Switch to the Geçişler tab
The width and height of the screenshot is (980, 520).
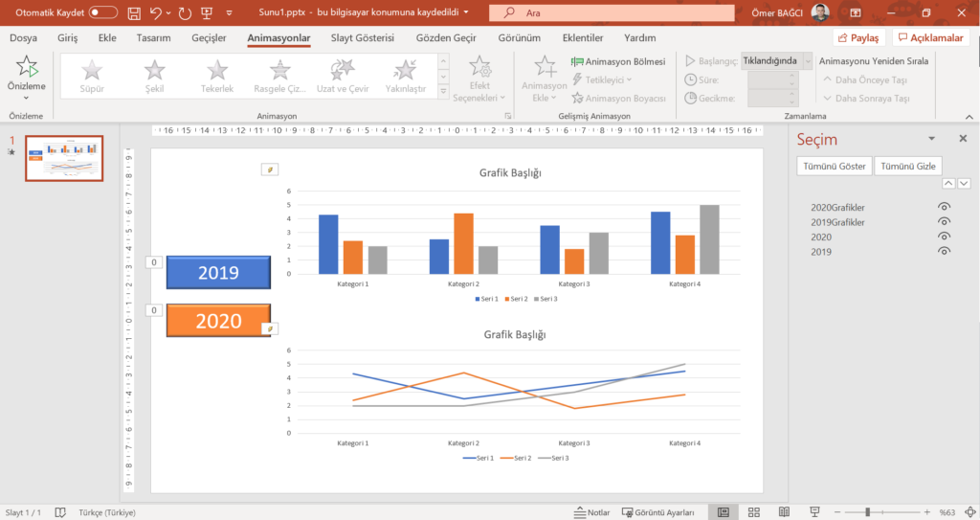209,37
